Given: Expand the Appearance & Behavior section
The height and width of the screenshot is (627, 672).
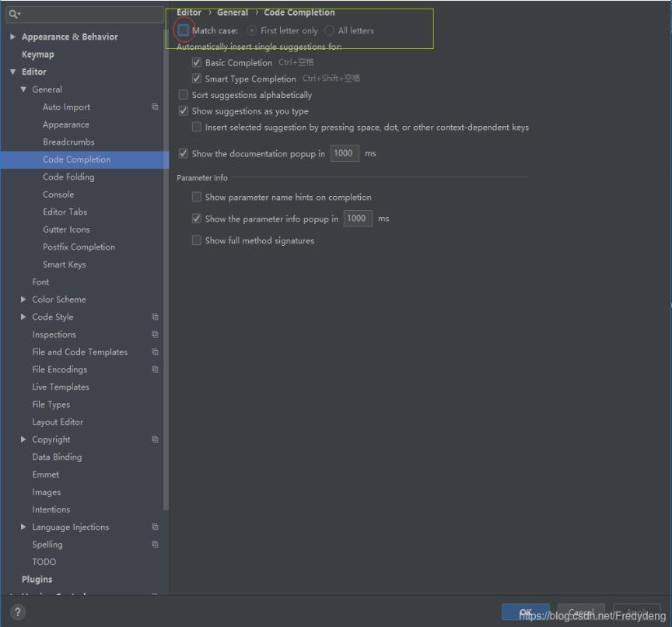Looking at the screenshot, I should (12, 37).
